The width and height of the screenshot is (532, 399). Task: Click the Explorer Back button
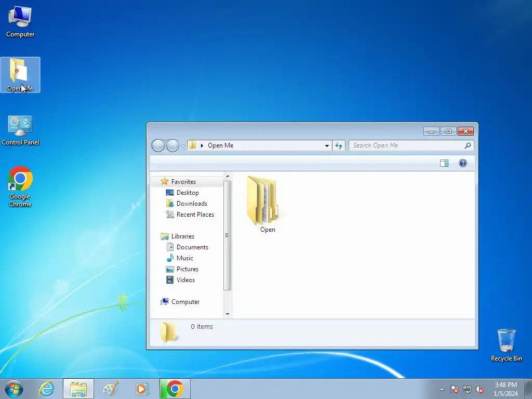[x=158, y=145]
